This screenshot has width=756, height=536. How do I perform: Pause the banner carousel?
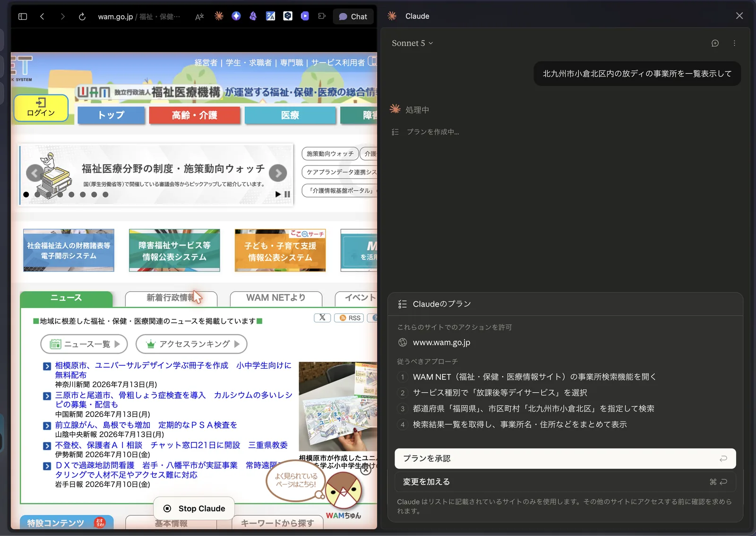coord(287,194)
